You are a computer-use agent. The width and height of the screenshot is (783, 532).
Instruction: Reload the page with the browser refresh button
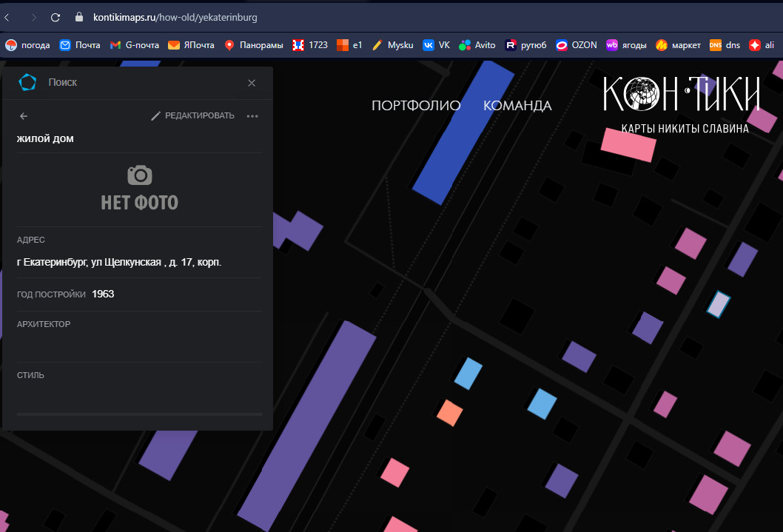[x=56, y=17]
